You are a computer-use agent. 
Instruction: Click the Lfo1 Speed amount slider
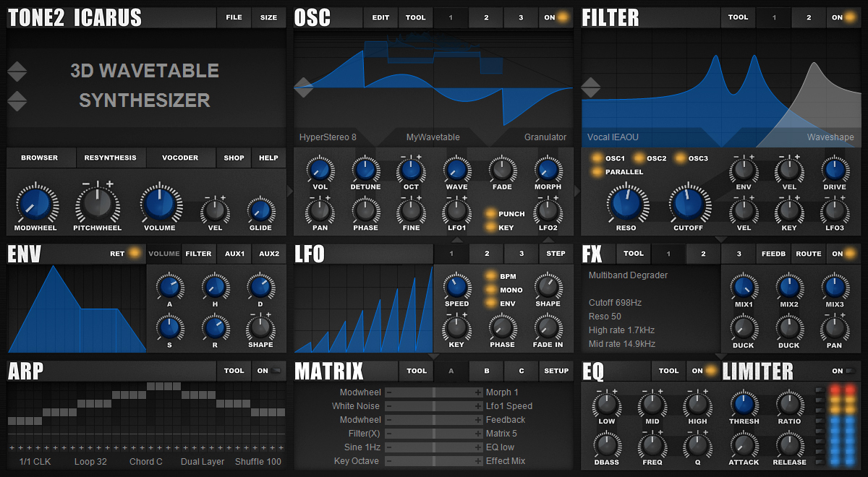coord(433,406)
